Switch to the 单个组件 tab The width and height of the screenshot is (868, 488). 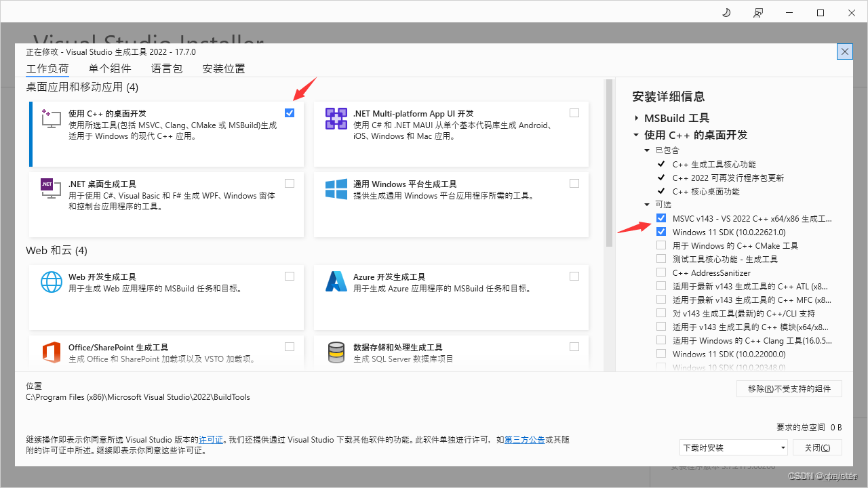point(110,68)
